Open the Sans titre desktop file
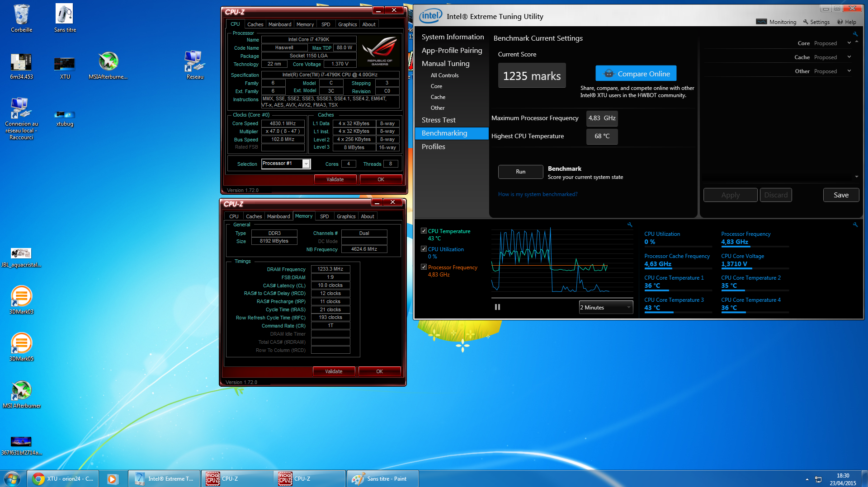 [x=65, y=19]
